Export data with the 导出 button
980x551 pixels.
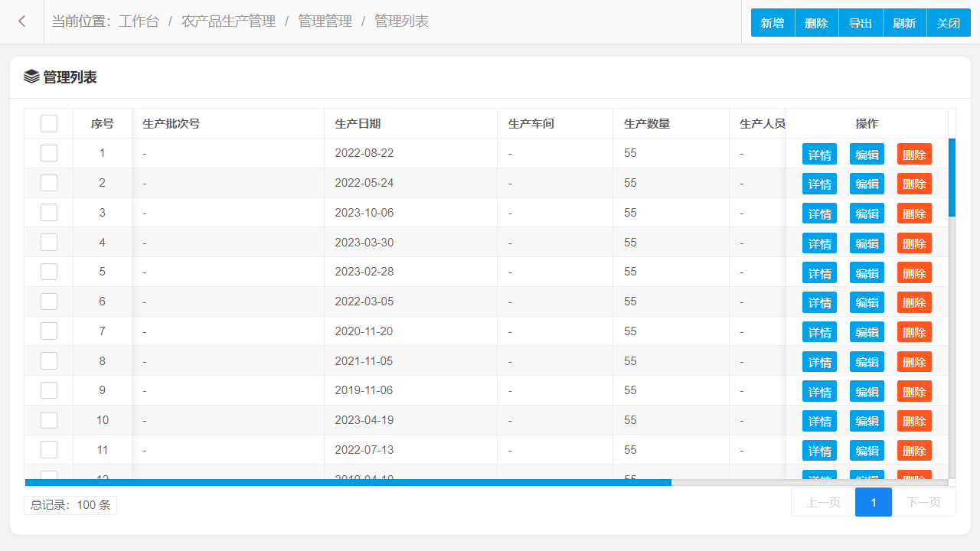[861, 23]
